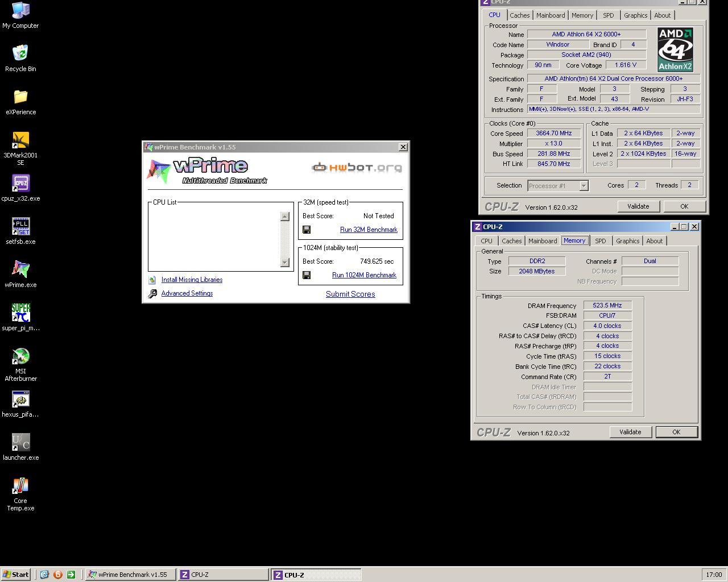The height and width of the screenshot is (582, 728).
Task: Open Caches tab in lower CPU-Z window
Action: pyautogui.click(x=511, y=241)
